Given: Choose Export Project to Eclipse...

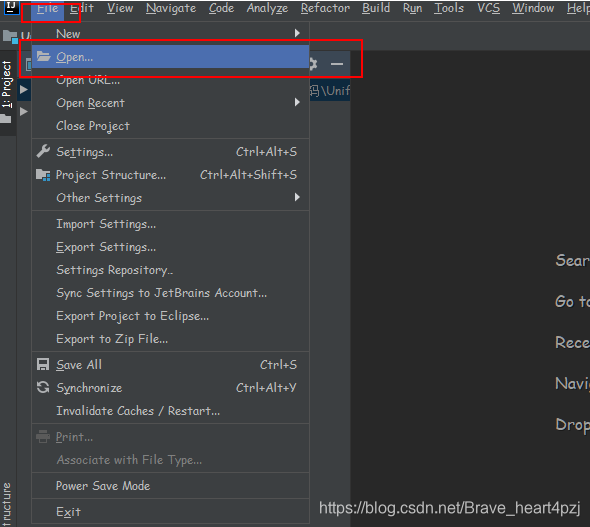Looking at the screenshot, I should click(x=170, y=316).
